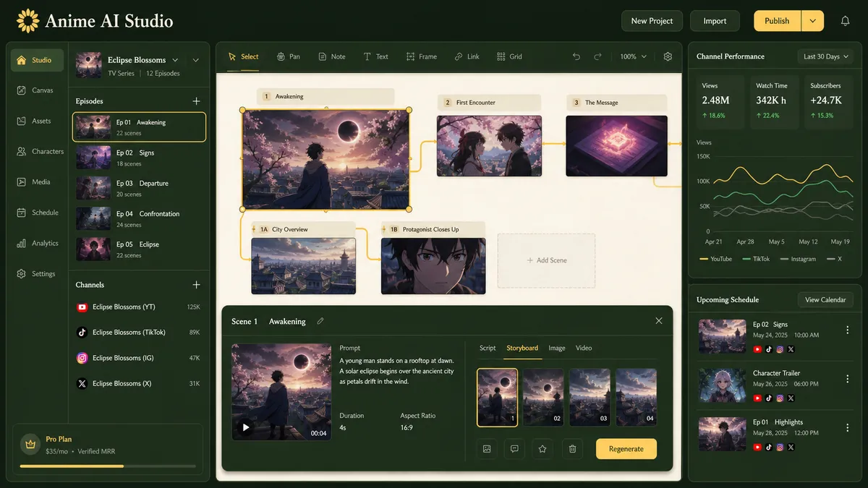Switch to the Image tab
This screenshot has width=868, height=488.
click(557, 348)
